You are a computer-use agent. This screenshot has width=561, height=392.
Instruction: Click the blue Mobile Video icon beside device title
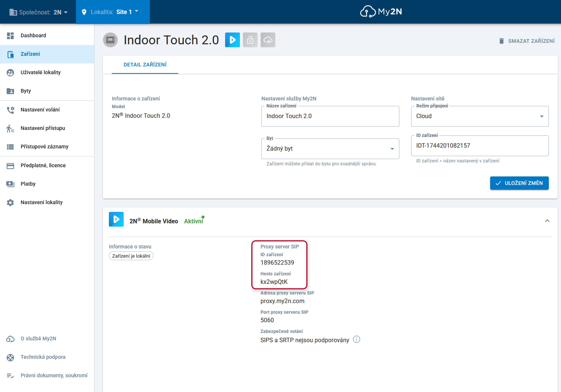point(232,40)
